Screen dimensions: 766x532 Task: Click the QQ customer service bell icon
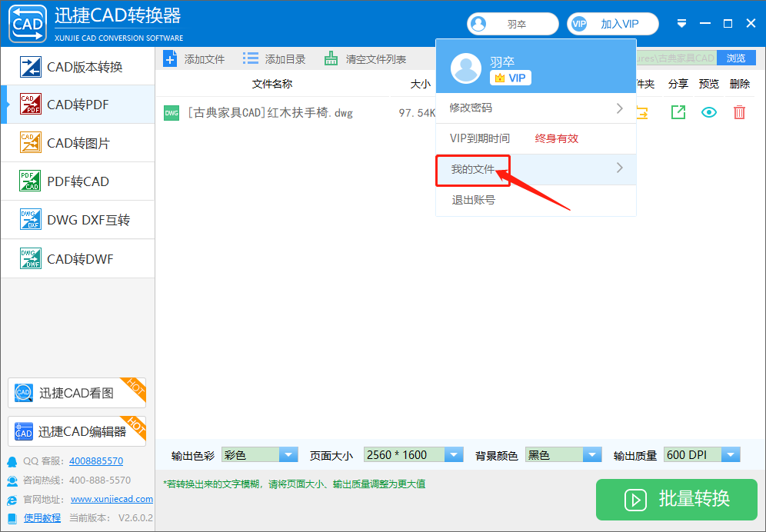[x=12, y=461]
